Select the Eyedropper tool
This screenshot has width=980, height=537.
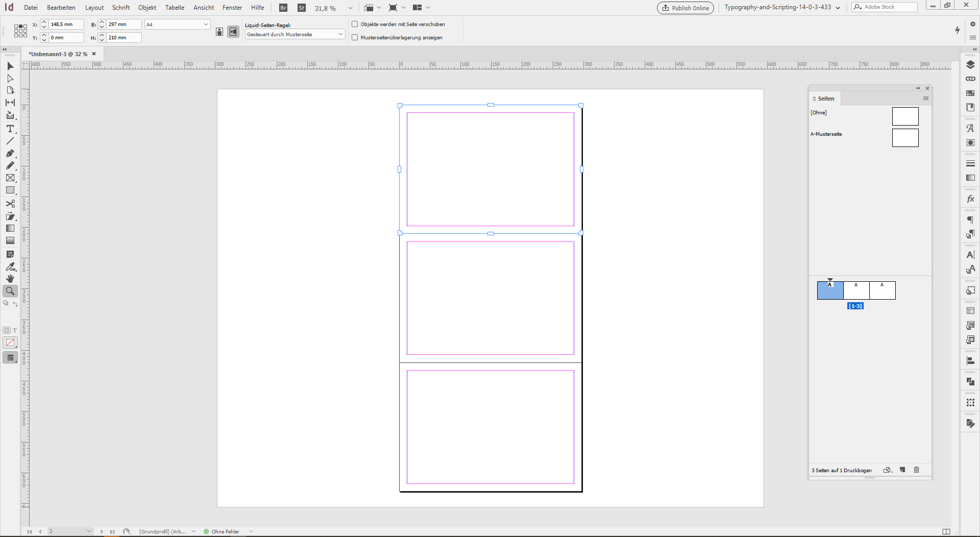click(x=10, y=266)
